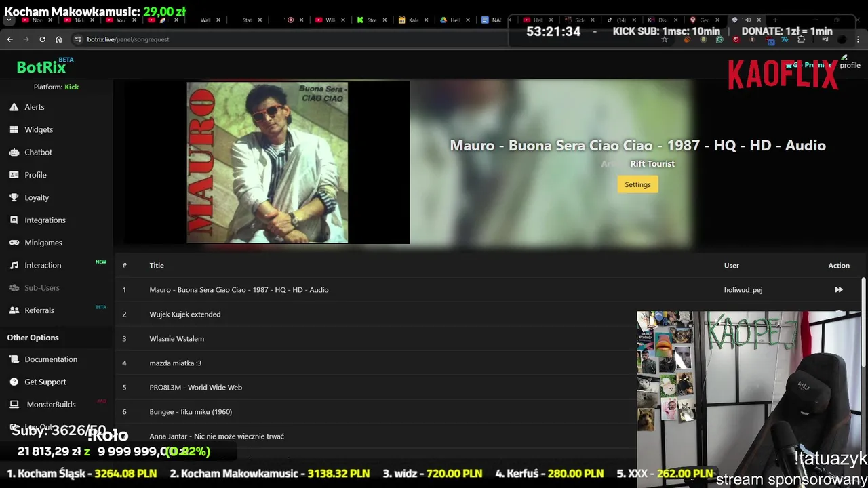Click the 'Title' column header
The height and width of the screenshot is (488, 868).
157,266
